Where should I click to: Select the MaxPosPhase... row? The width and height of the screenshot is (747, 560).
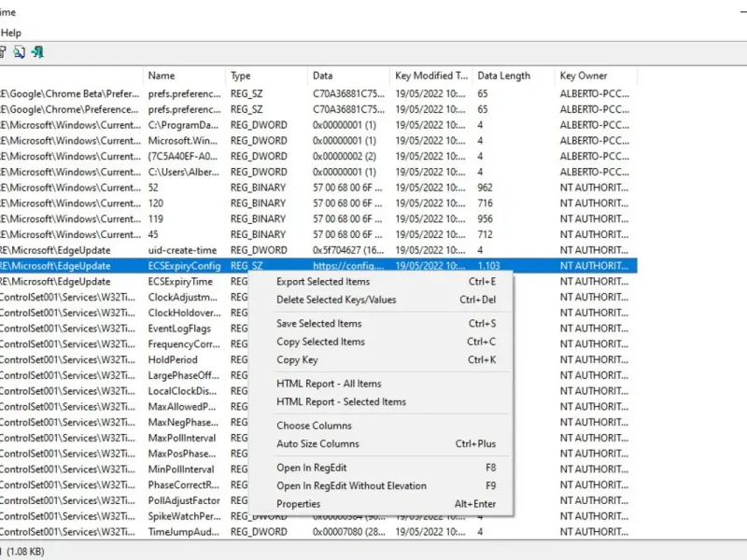pyautogui.click(x=318, y=454)
